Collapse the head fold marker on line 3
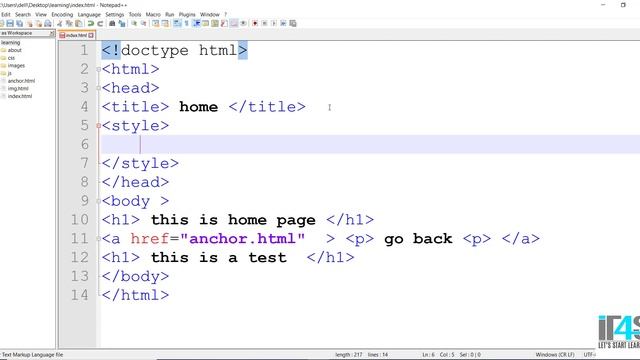This screenshot has height=360, width=640. pyautogui.click(x=98, y=88)
